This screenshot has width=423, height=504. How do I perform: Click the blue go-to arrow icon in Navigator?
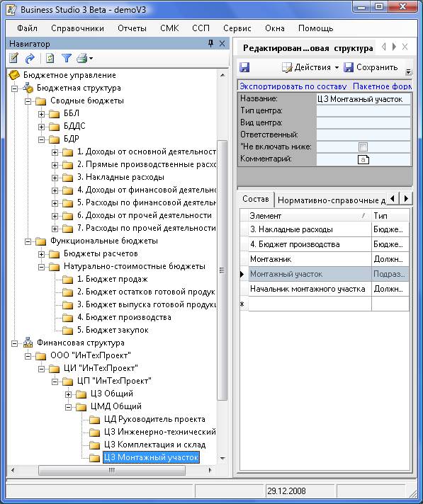click(30, 58)
